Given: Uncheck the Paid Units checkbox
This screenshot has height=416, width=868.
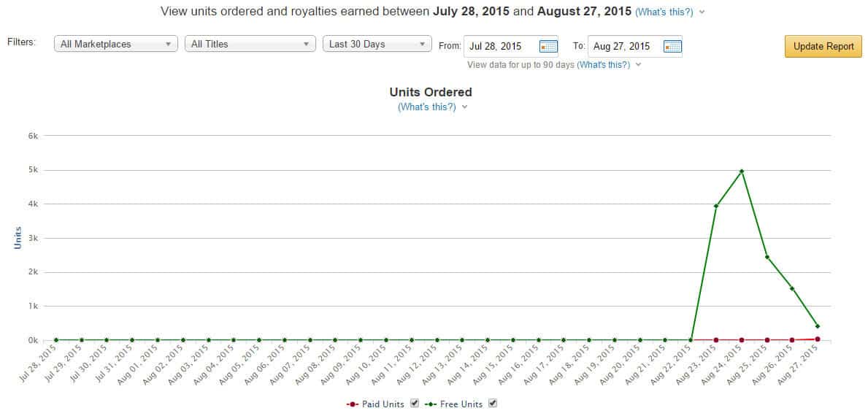Looking at the screenshot, I should pyautogui.click(x=415, y=404).
